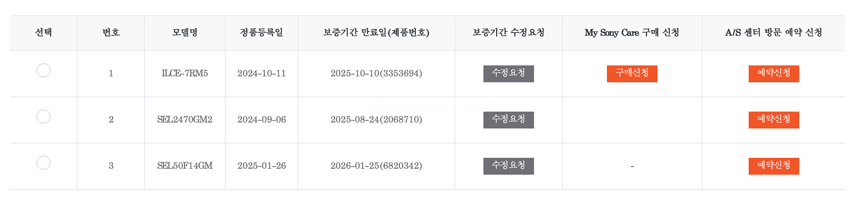Click the 보증기간 만료일(제품번호) header
868x203 pixels.
(376, 33)
